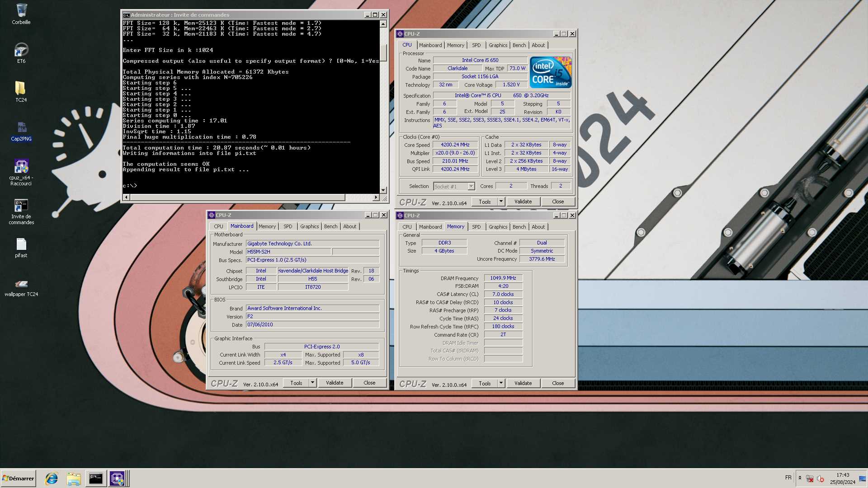
Task: Expand Tools dropdown arrow in Mainboard window
Action: point(312,383)
